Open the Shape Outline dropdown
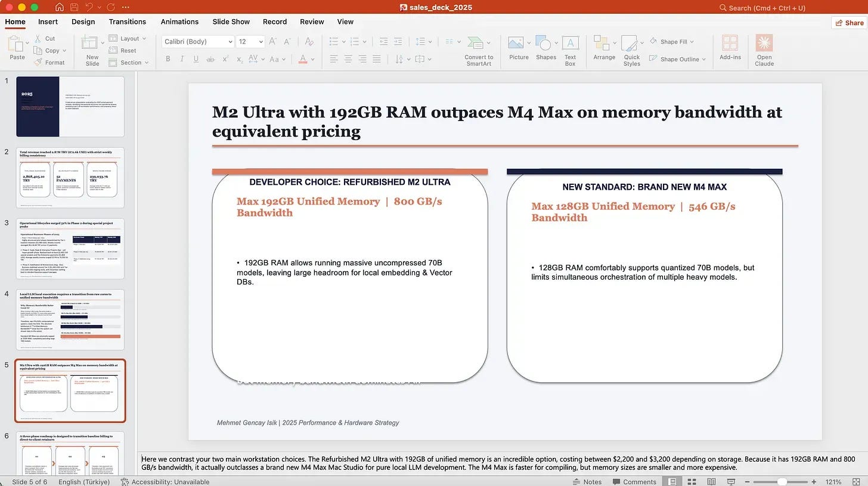Viewport: 868px width, 486px height. [677, 59]
